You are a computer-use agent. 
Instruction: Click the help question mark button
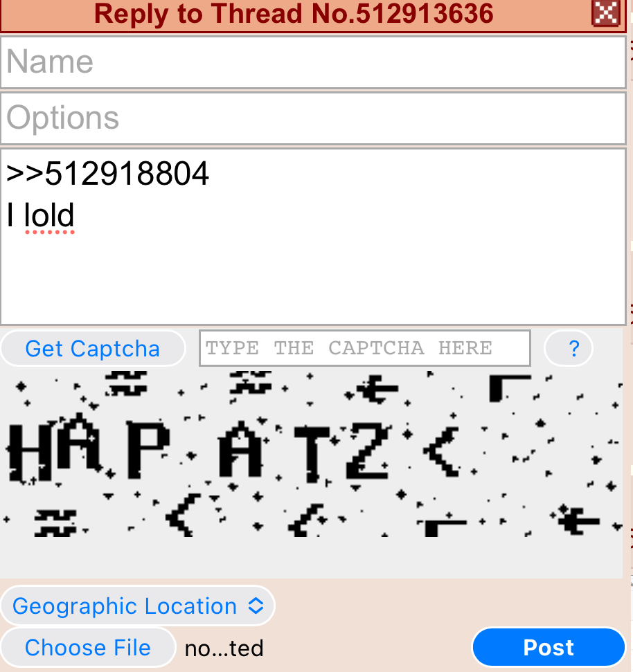tap(569, 348)
